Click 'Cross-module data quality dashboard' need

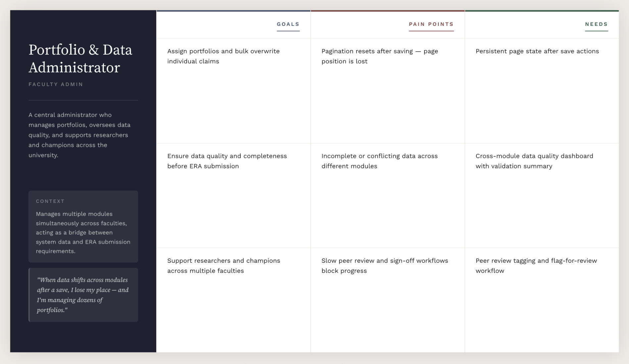click(534, 161)
